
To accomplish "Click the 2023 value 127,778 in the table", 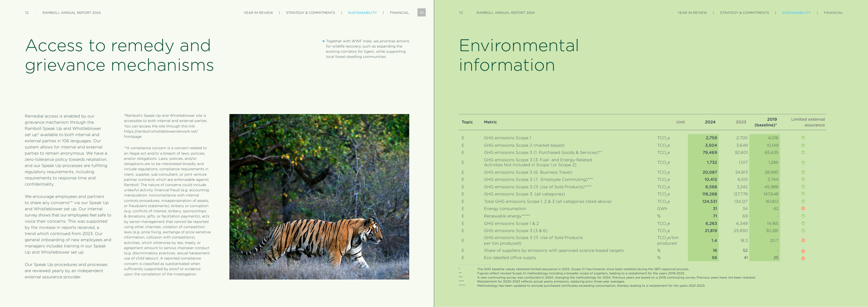I will point(740,194).
